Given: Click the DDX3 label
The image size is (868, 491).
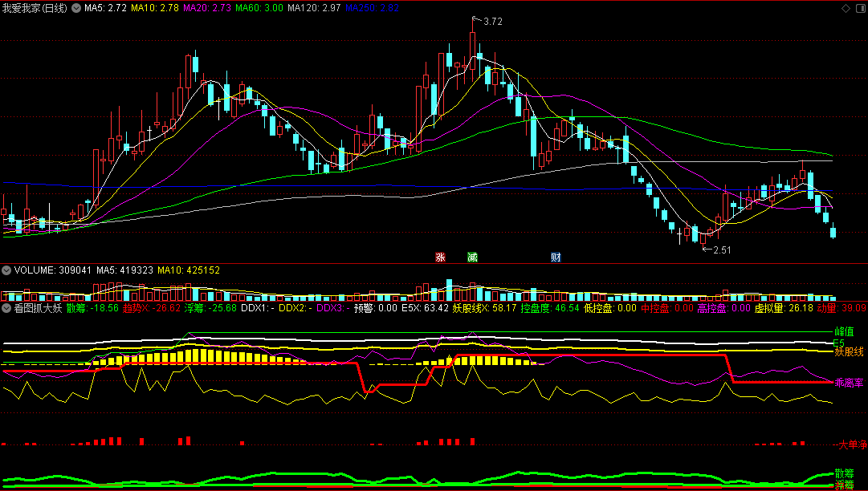Looking at the screenshot, I should point(333,308).
